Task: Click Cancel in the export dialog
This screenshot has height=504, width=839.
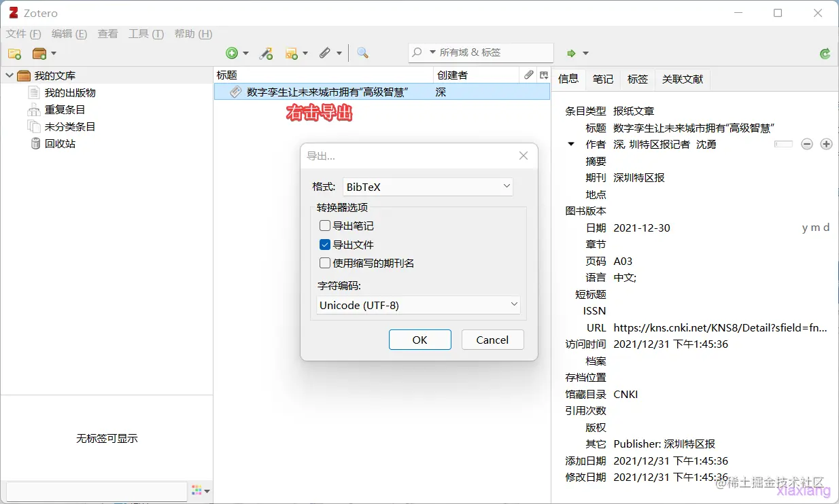Action: pyautogui.click(x=493, y=340)
